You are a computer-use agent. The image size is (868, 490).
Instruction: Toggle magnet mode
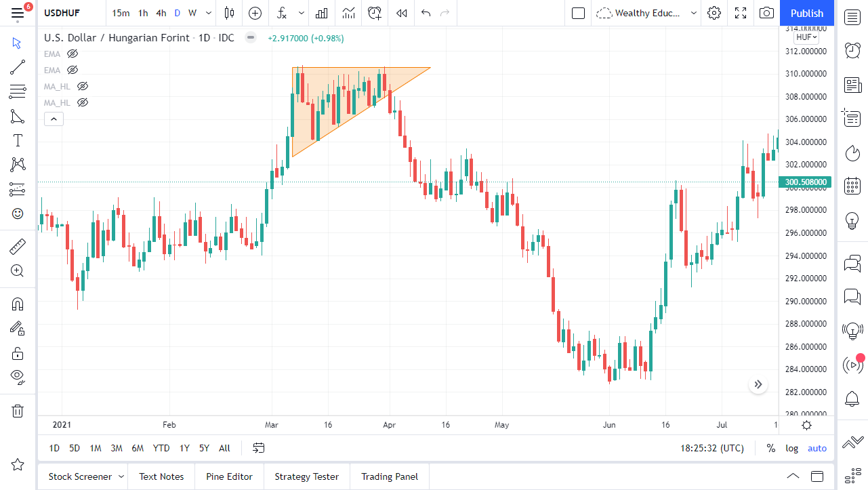pyautogui.click(x=18, y=304)
